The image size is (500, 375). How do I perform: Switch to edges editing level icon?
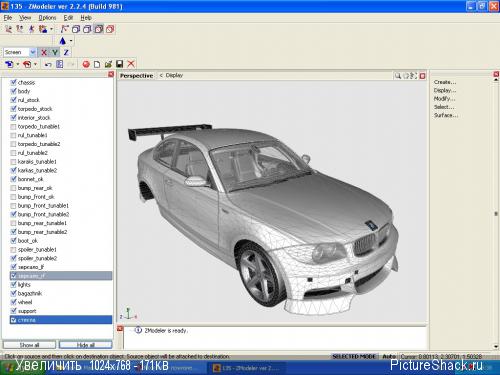(20, 29)
